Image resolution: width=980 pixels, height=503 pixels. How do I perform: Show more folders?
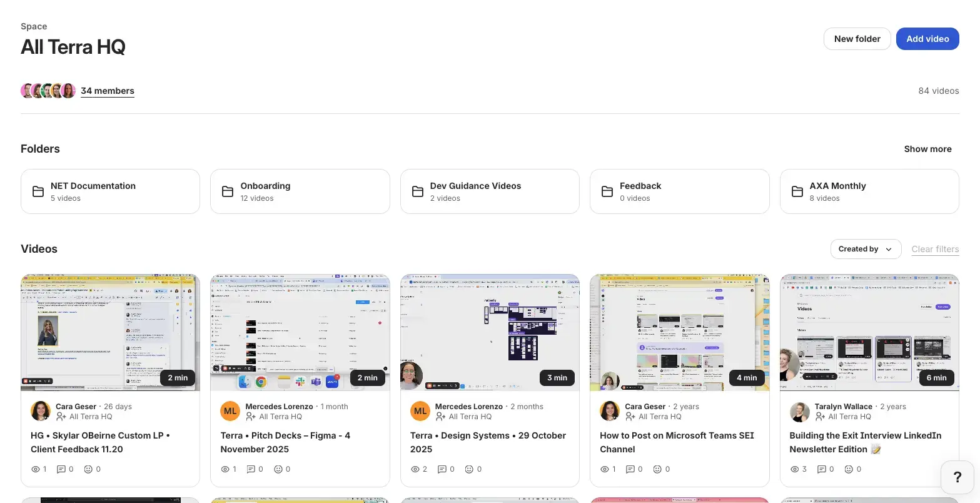927,149
